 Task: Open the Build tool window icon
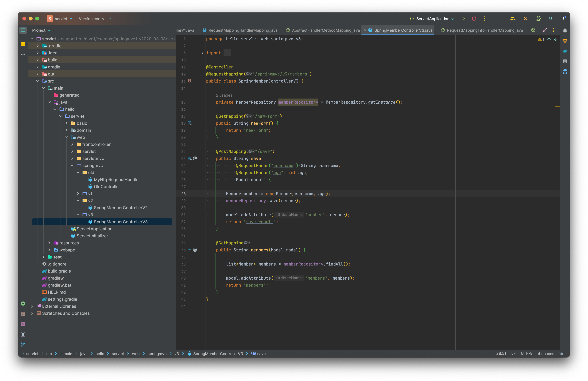point(23,314)
